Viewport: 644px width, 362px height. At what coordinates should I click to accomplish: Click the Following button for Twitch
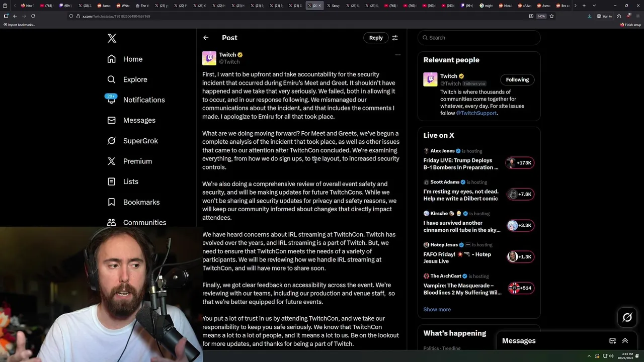[x=517, y=79]
